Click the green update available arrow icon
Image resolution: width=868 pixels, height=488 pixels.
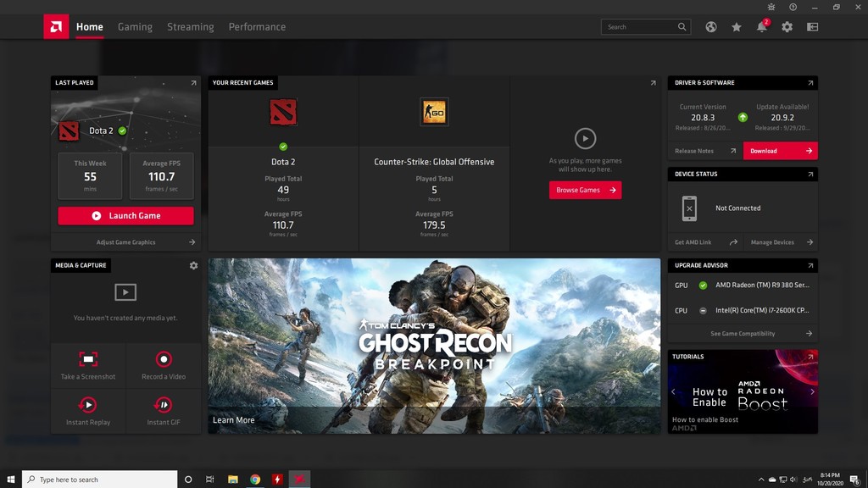[743, 117]
